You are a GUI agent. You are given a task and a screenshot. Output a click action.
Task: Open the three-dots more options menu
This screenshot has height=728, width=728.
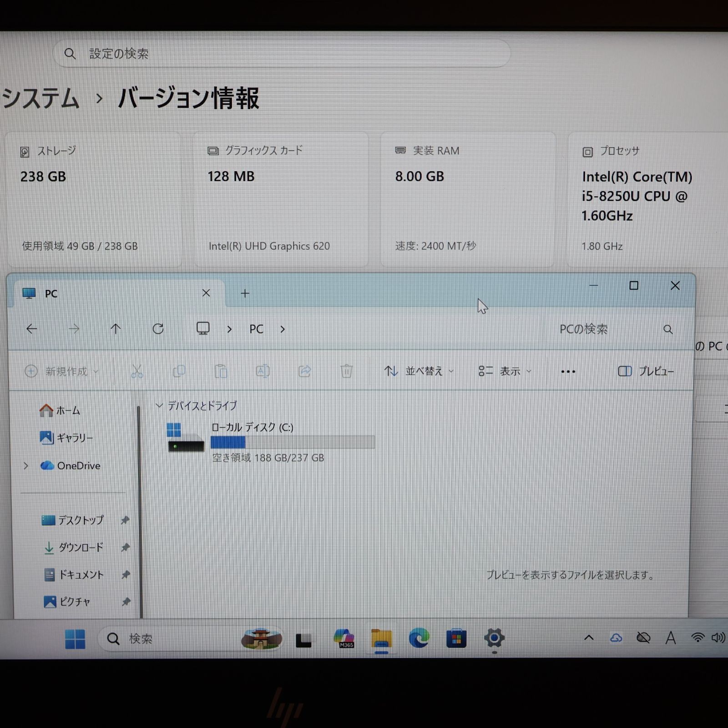tap(568, 372)
